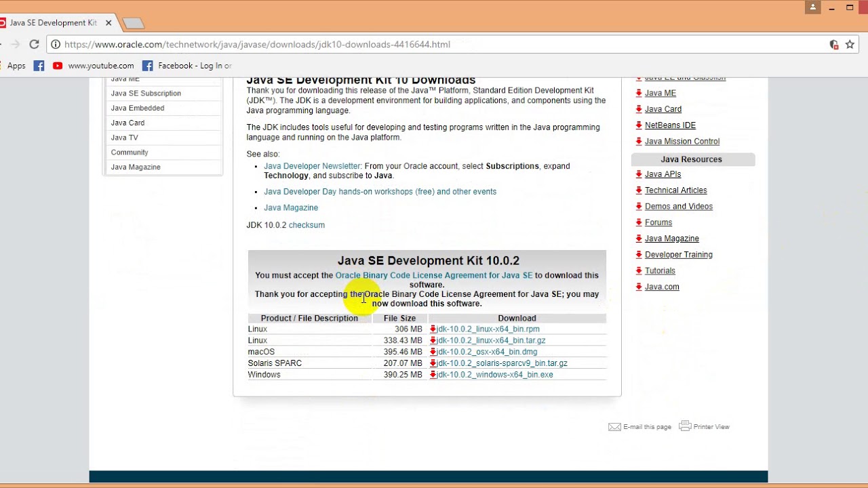Download jdk-10.0.2_solaris-sparcv9_bin.tar.gz
This screenshot has width=868, height=488.
coord(502,363)
